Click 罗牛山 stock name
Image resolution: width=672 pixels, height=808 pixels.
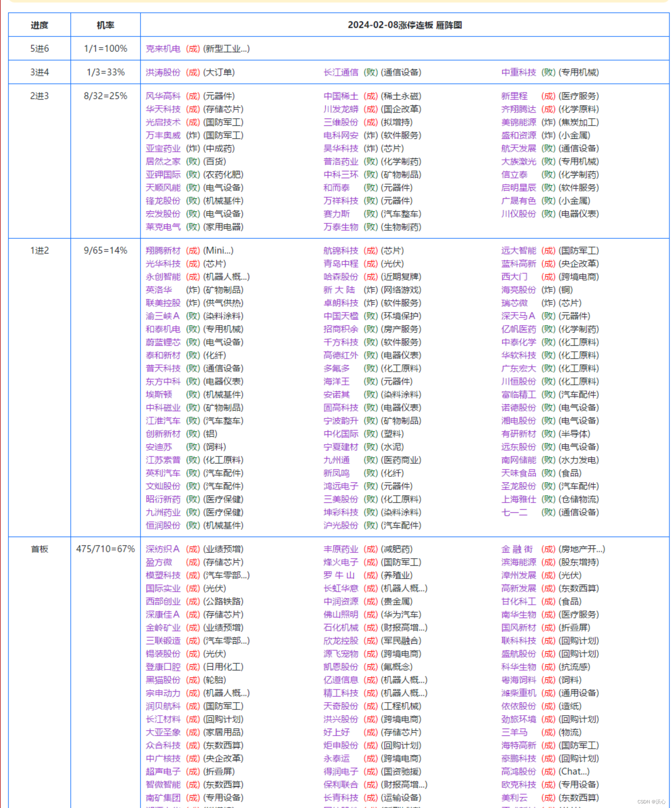[339, 575]
